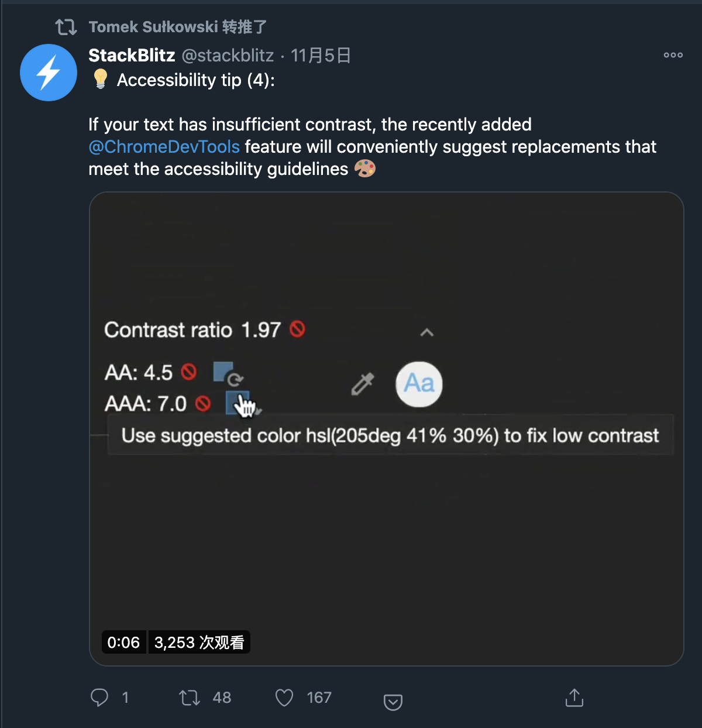Click the share tweet icon
This screenshot has height=728, width=702.
coord(574,697)
